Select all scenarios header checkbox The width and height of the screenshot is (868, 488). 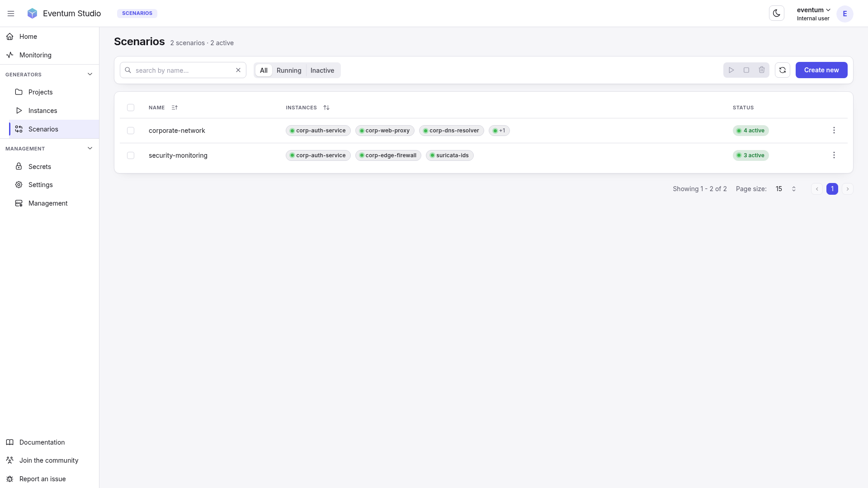pyautogui.click(x=131, y=108)
